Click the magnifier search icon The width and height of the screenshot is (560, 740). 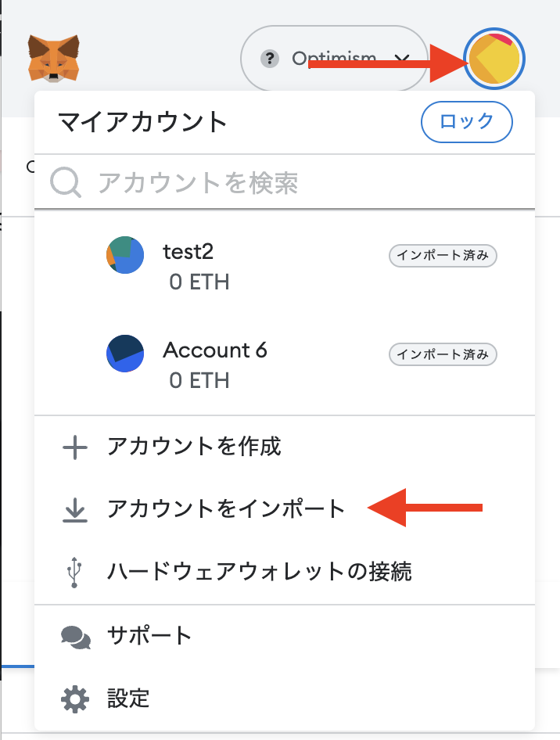pyautogui.click(x=65, y=183)
